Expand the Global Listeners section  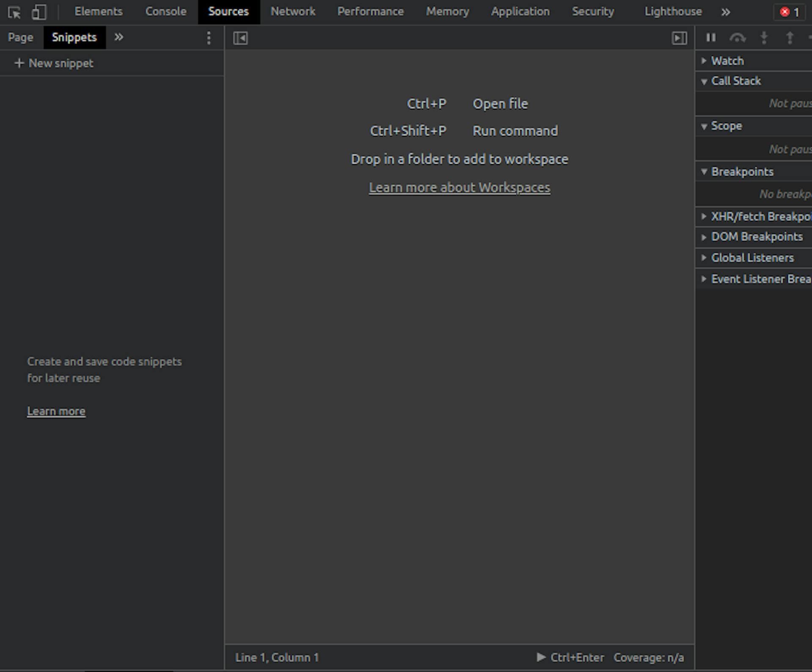click(754, 258)
